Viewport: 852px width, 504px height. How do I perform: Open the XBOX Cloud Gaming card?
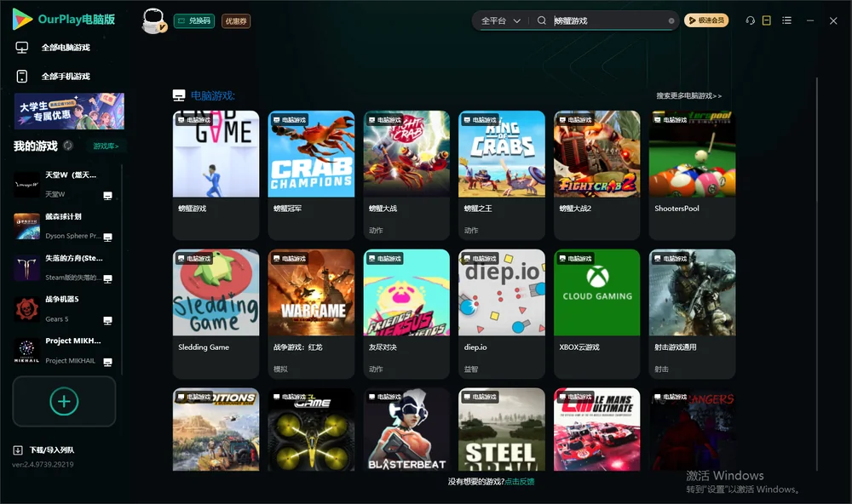[596, 314]
